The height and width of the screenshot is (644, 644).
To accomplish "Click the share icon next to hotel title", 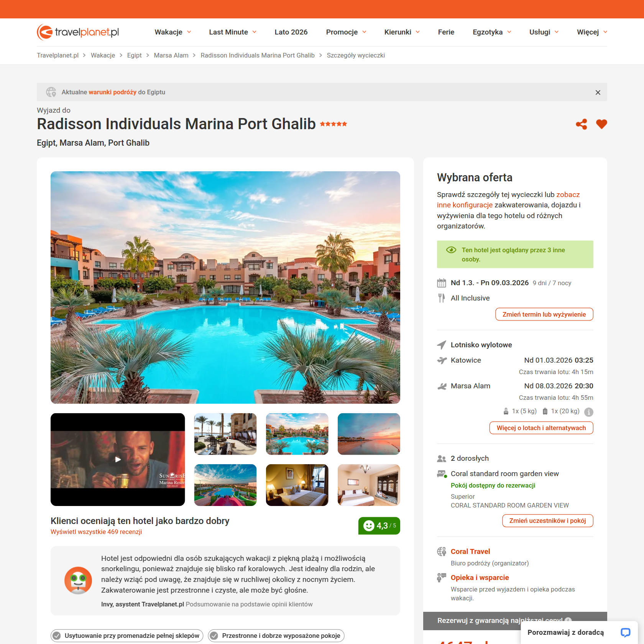I will 581,124.
